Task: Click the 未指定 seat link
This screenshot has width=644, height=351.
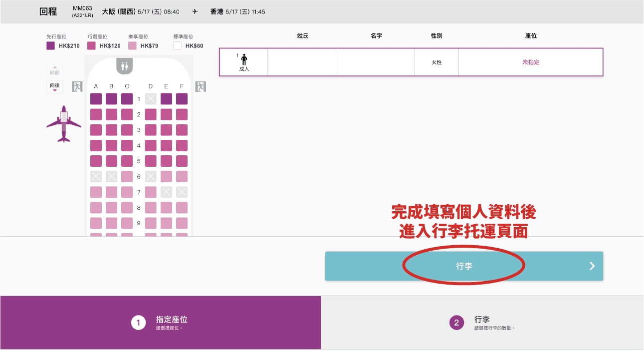Action: tap(531, 62)
